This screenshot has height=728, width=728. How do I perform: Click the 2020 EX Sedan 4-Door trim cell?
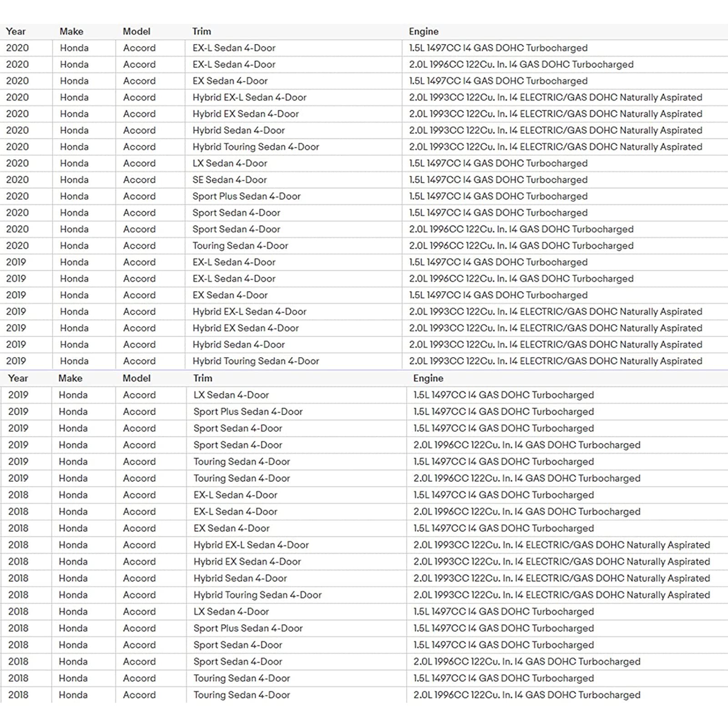[293, 81]
